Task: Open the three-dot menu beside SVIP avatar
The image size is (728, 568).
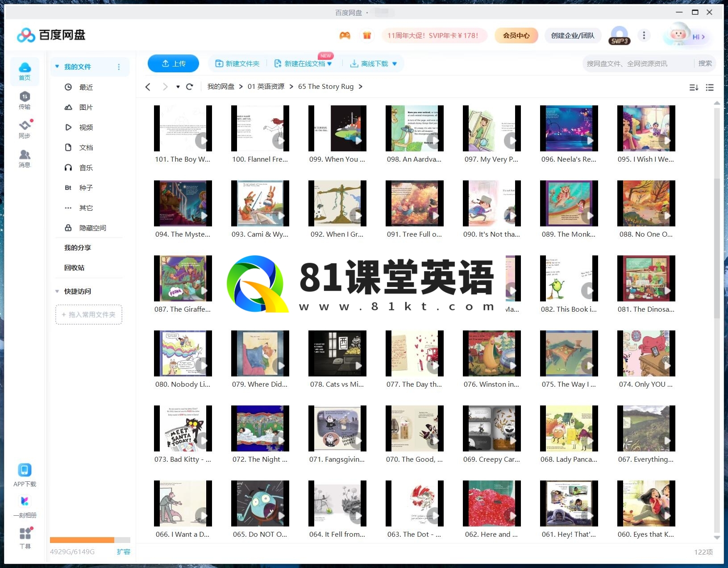Action: tap(644, 35)
